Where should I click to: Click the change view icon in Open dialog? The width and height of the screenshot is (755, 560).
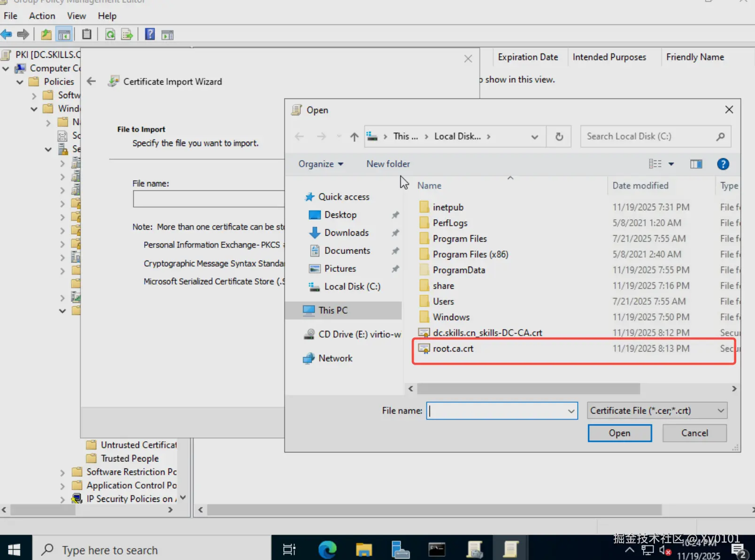655,164
